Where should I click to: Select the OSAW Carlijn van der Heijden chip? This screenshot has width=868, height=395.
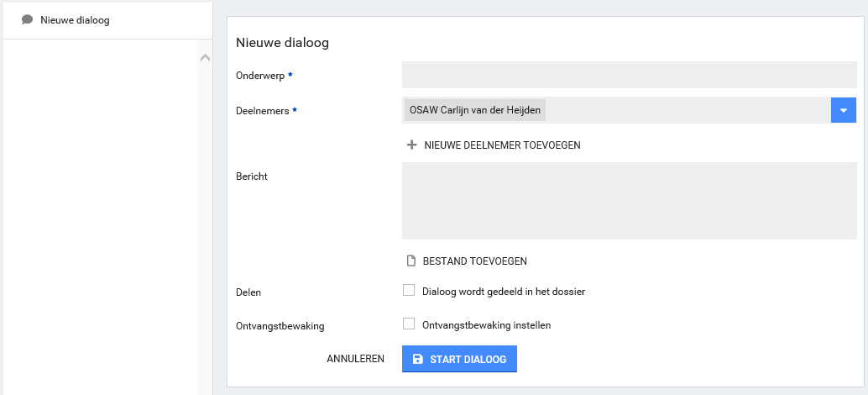click(474, 110)
